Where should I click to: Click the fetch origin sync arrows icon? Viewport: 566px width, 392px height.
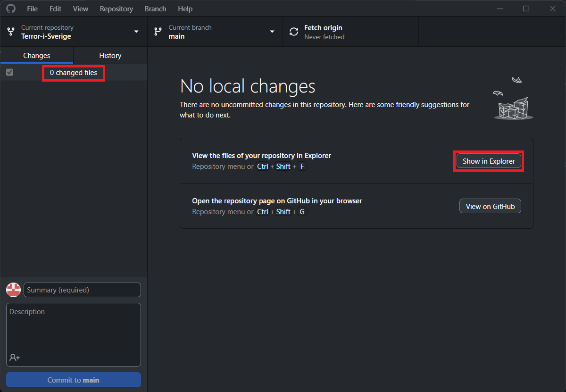pos(294,32)
